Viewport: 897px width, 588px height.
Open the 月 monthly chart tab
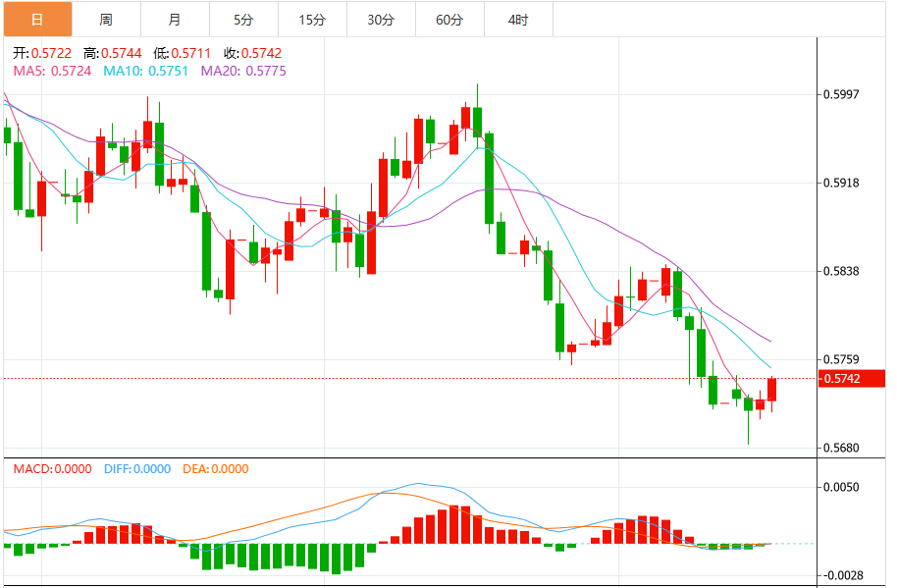point(175,20)
